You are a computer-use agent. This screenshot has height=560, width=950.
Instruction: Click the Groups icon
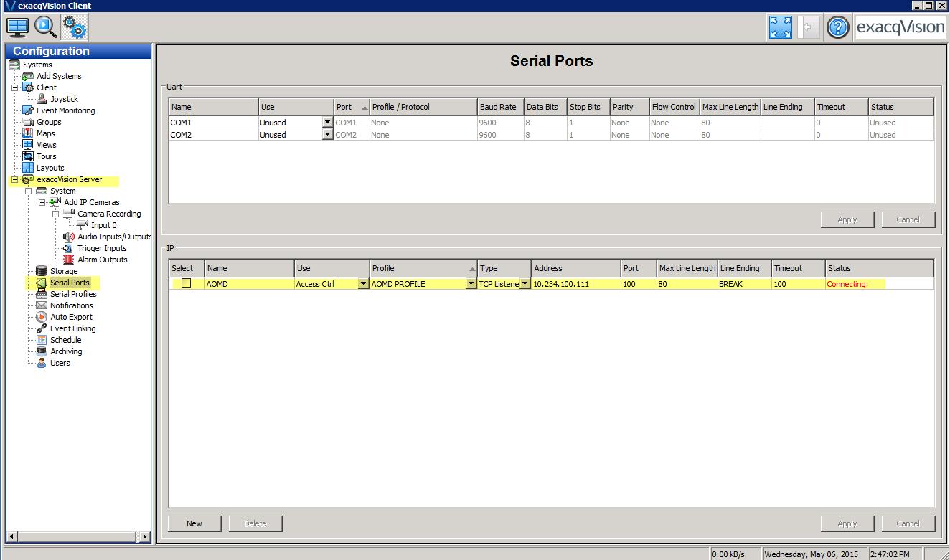28,122
